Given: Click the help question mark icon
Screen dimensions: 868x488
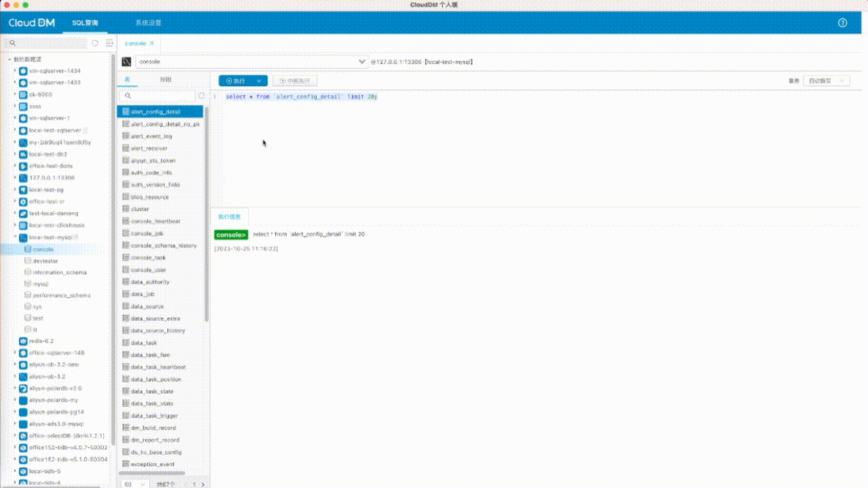Looking at the screenshot, I should 843,22.
